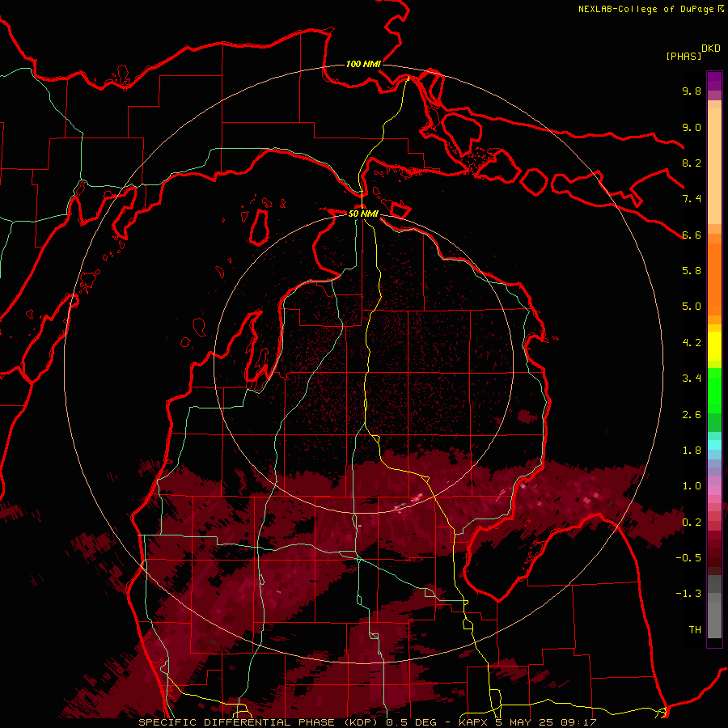Screen dimensions: 728x728
Task: Select the -0.5 value on the scale
Action: [688, 558]
